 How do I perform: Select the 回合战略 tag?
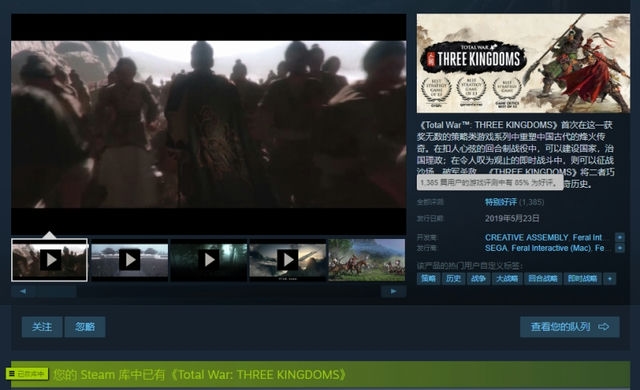[543, 279]
